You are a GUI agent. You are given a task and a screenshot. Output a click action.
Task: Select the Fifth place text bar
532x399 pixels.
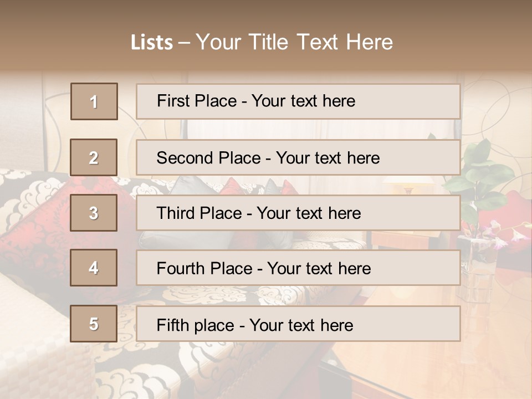tap(298, 324)
